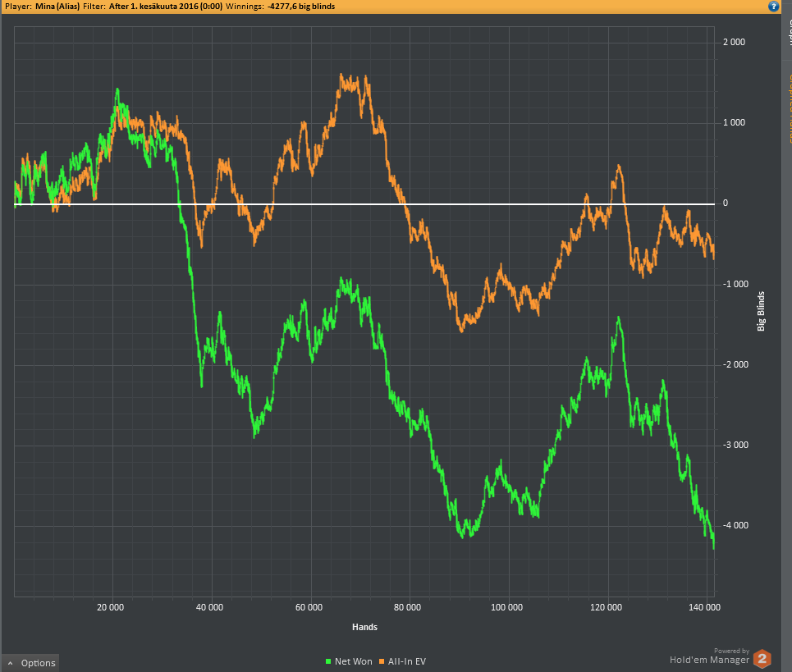Toggle the All-In EV legend entry
Image resolution: width=792 pixels, height=672 pixels.
403,661
